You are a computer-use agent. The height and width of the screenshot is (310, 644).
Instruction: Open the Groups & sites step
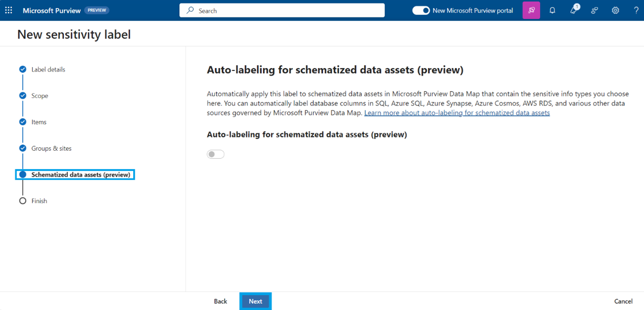52,148
